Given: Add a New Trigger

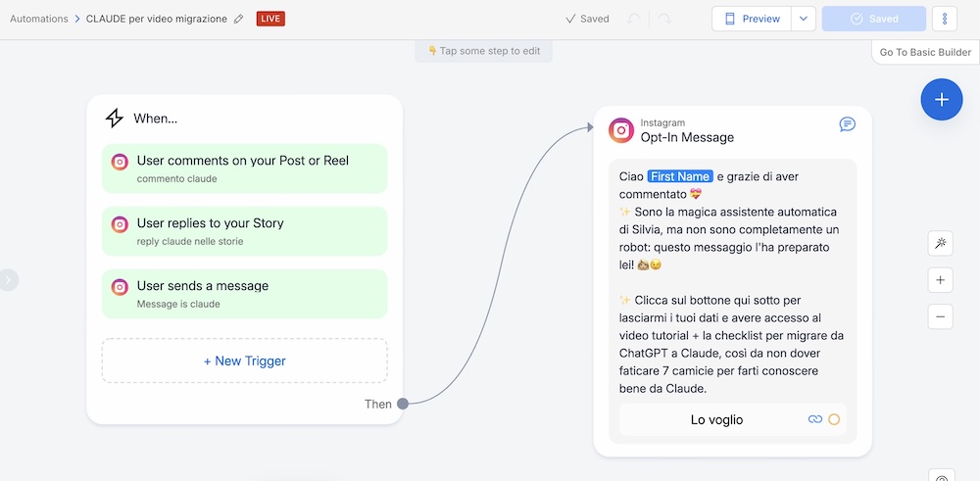Looking at the screenshot, I should click(x=244, y=361).
